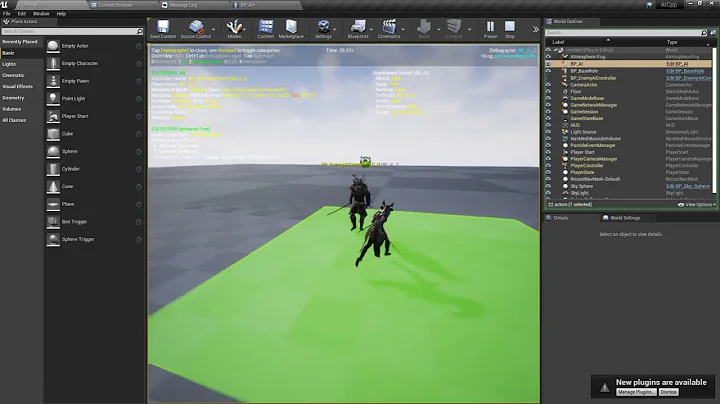Open the Help menu
Image resolution: width=720 pixels, height=404 pixels.
click(x=61, y=14)
